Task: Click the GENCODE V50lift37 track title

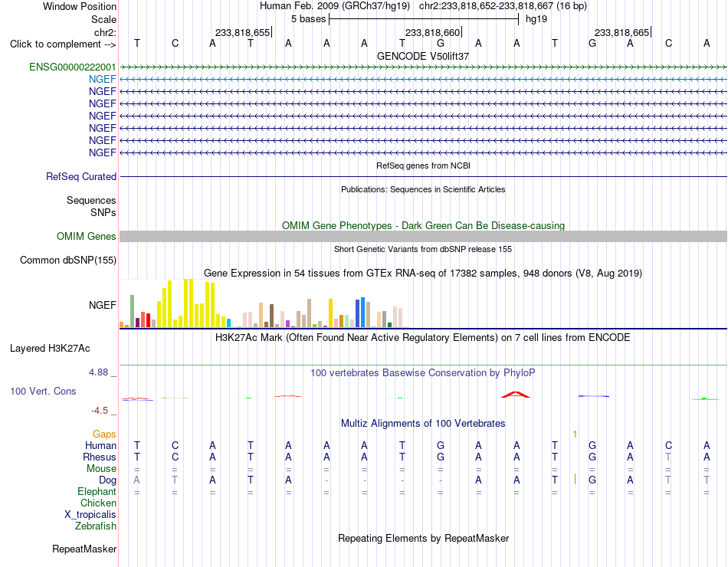Action: (x=423, y=56)
